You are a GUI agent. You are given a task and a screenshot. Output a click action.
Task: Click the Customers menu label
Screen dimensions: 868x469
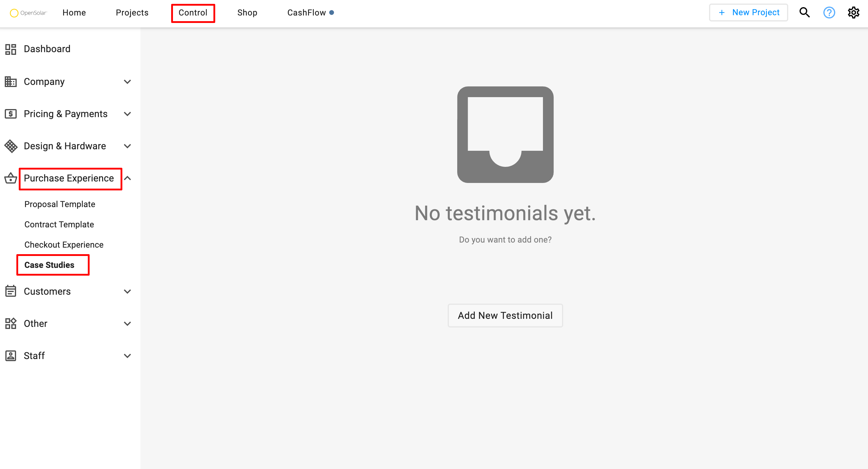(47, 291)
